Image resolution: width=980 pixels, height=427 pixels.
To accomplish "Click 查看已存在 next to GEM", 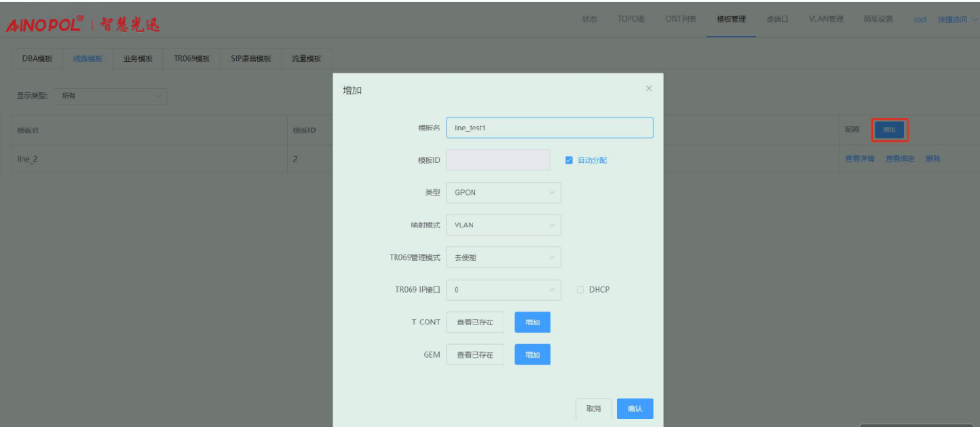I will (x=474, y=355).
